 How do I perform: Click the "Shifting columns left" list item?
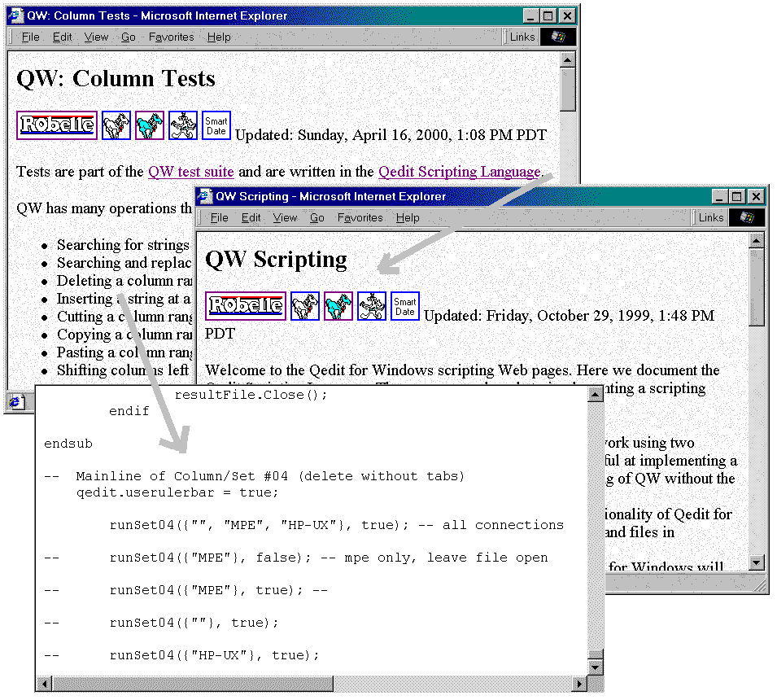coord(122,370)
